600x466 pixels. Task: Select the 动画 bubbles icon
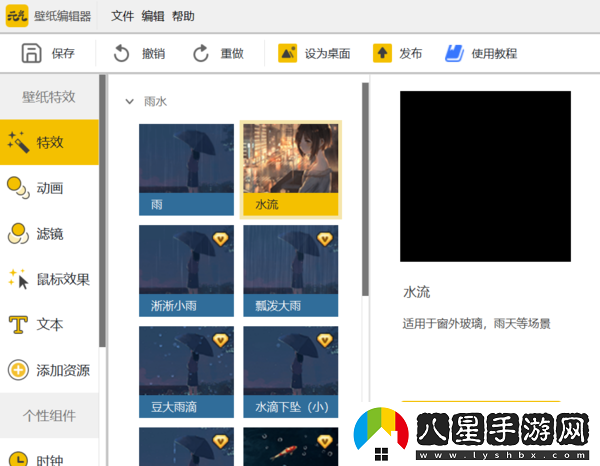click(x=18, y=188)
